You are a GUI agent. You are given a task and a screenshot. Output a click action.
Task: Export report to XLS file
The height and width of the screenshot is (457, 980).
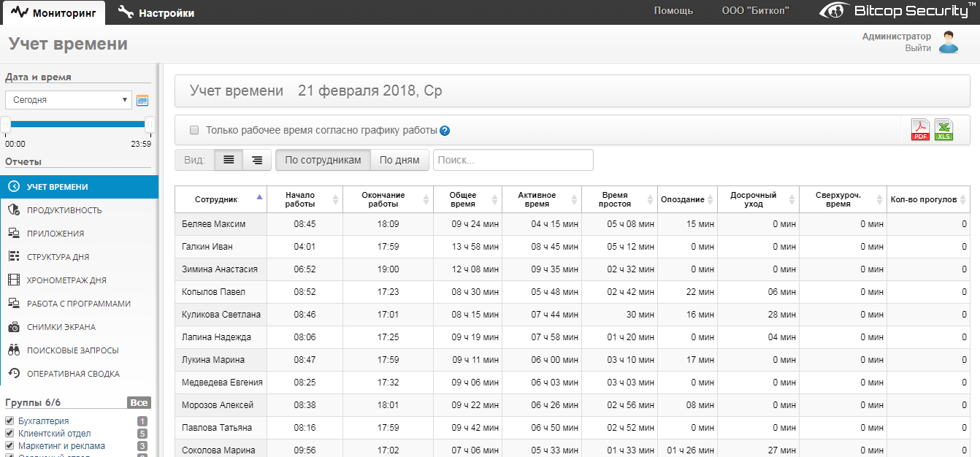(943, 130)
